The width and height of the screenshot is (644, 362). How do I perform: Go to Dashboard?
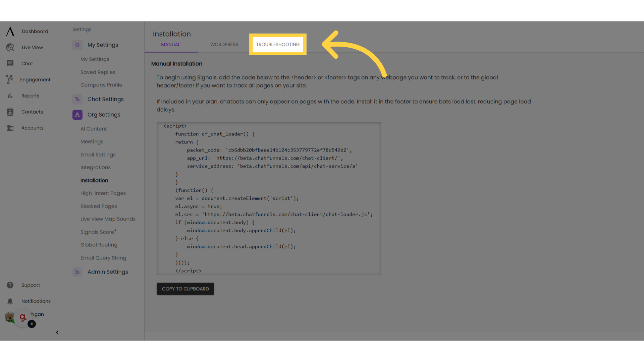(35, 31)
